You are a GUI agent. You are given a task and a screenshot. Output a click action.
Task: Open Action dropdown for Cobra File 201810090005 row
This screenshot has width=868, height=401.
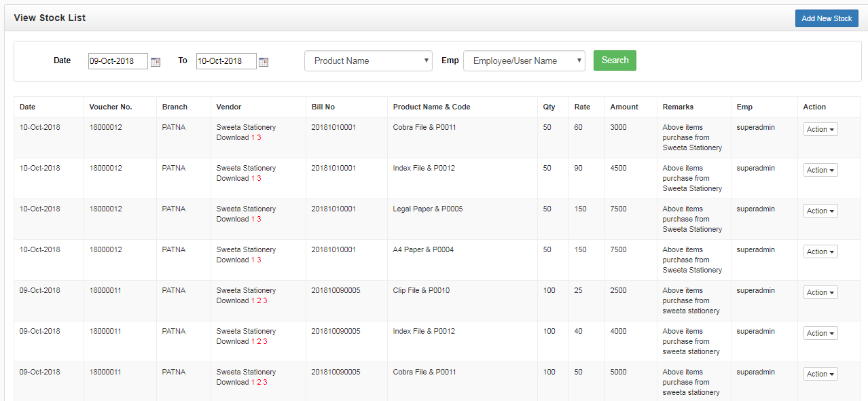pos(820,374)
